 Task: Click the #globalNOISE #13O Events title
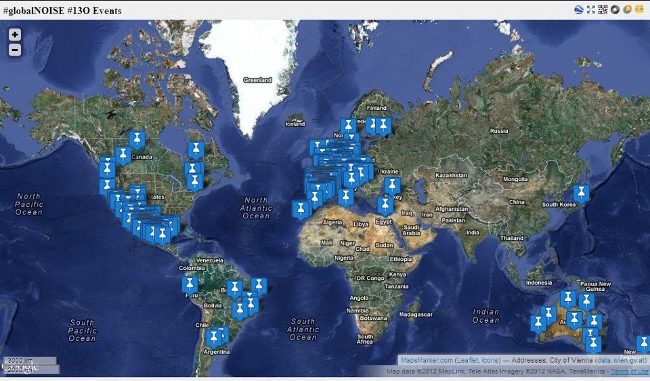(x=62, y=10)
